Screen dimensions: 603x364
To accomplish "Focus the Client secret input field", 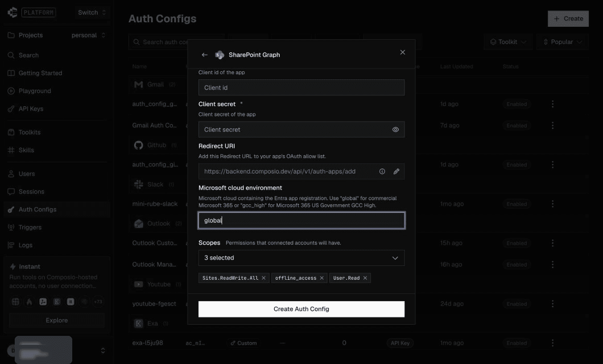I will point(301,129).
